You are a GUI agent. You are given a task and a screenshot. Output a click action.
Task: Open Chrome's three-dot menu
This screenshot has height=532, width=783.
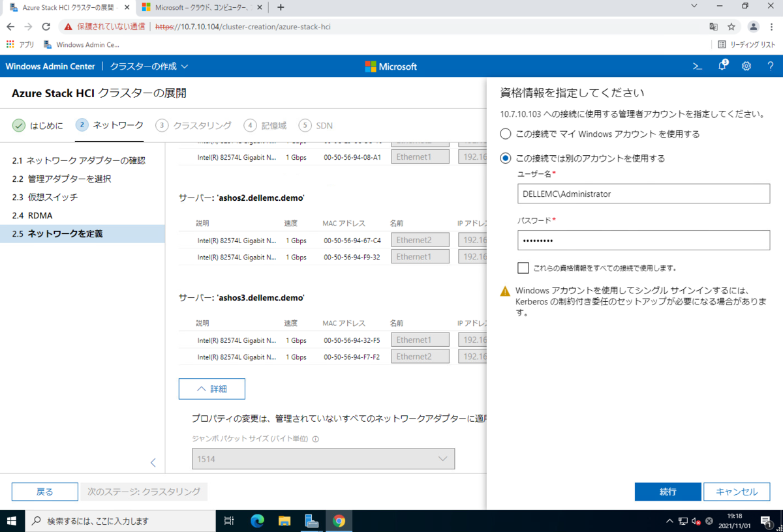coord(772,27)
